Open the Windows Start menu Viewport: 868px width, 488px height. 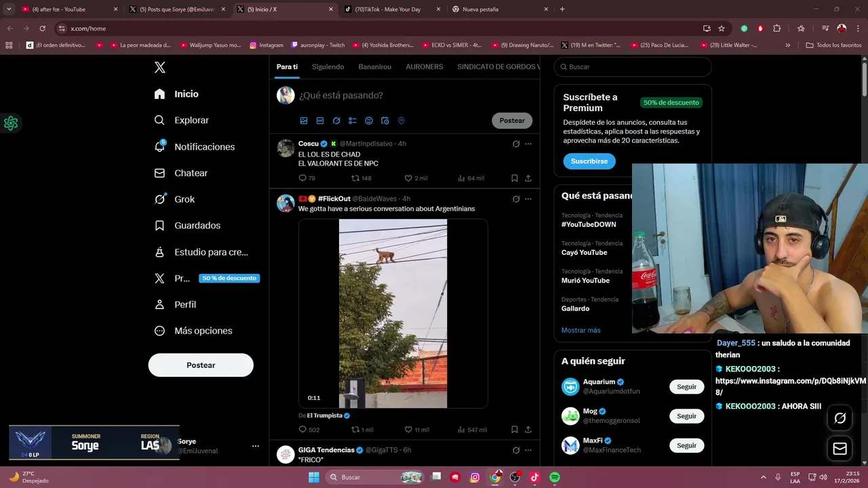[314, 477]
